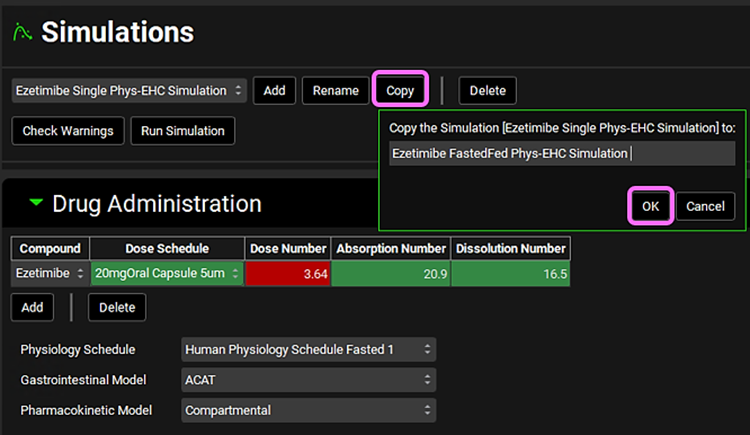750x435 pixels.
Task: Click the Delete simulation button
Action: [x=487, y=91]
